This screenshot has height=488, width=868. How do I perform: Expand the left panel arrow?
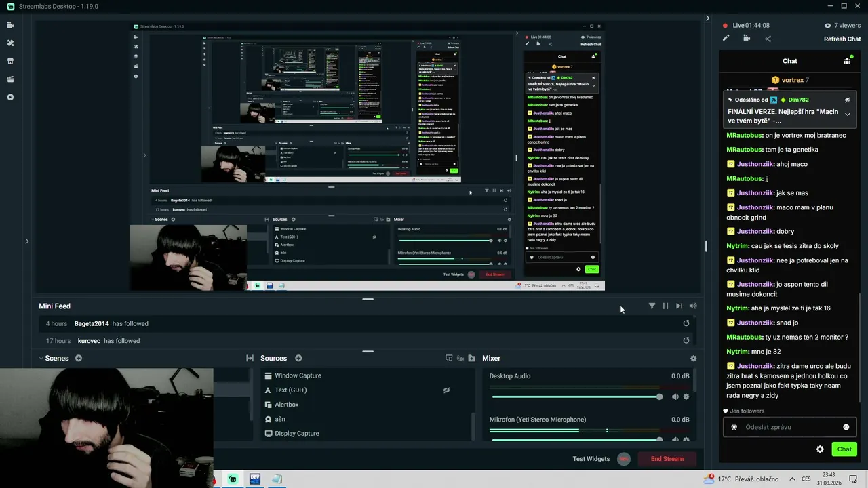tap(26, 241)
